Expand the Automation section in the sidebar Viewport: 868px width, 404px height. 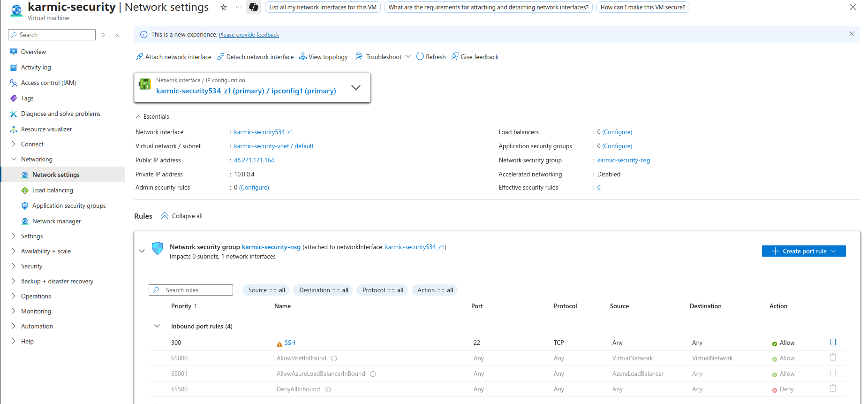coord(14,326)
